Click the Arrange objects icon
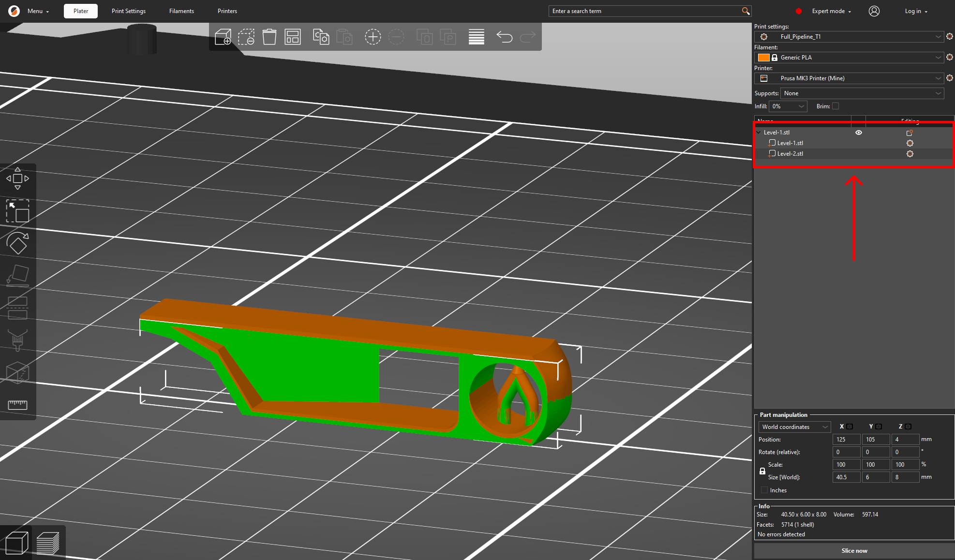 [293, 37]
